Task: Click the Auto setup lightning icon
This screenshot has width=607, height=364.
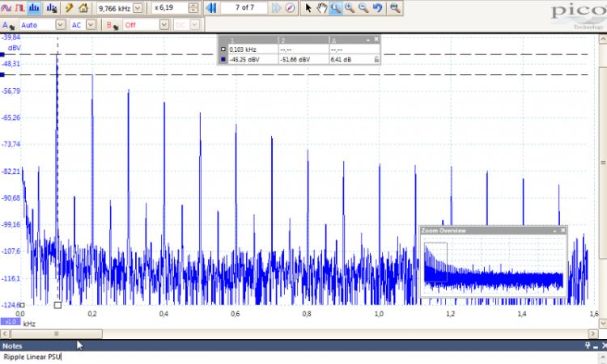Action: coord(70,8)
